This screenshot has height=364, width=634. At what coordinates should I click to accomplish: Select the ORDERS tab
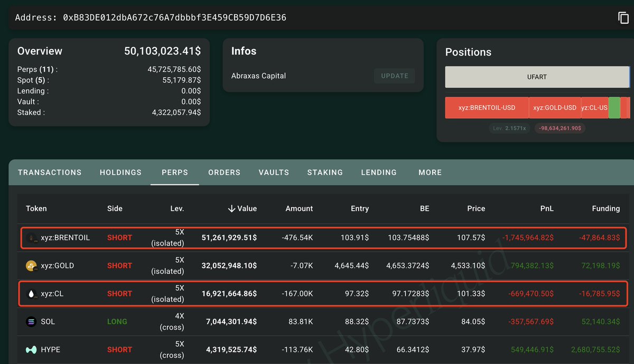[x=224, y=172]
